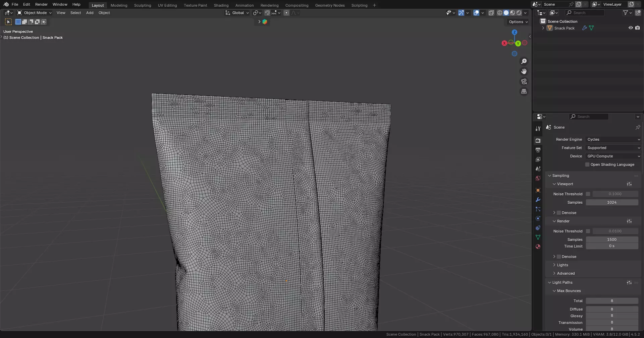
Task: Click the Time Limit field
Action: tap(612, 246)
